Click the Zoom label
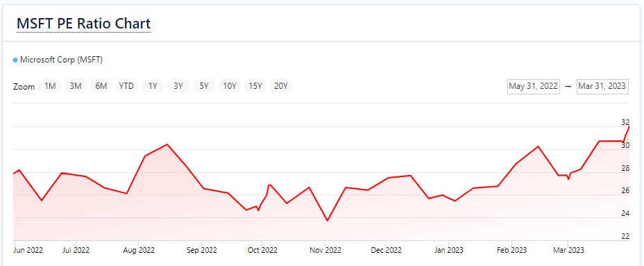This screenshot has height=266, width=644. pos(24,87)
